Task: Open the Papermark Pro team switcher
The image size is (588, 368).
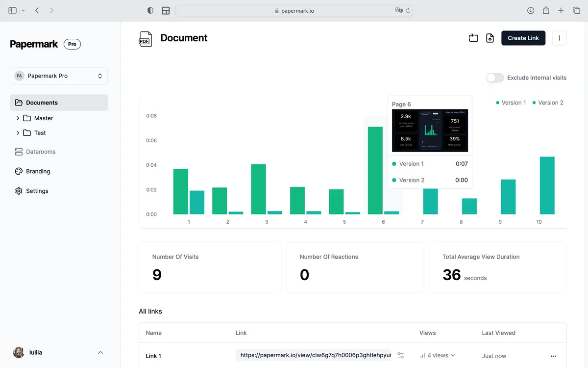Action: (59, 76)
